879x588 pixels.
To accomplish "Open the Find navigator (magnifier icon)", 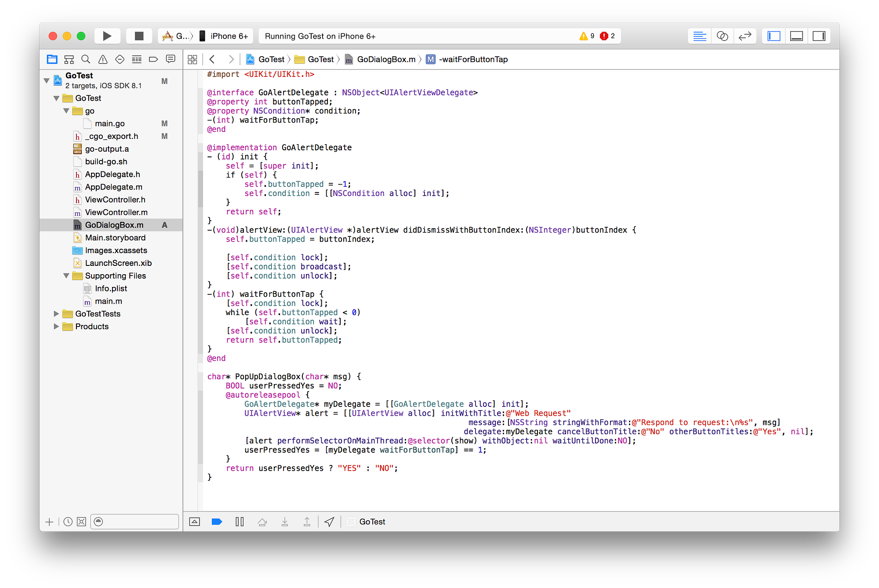I will (86, 59).
